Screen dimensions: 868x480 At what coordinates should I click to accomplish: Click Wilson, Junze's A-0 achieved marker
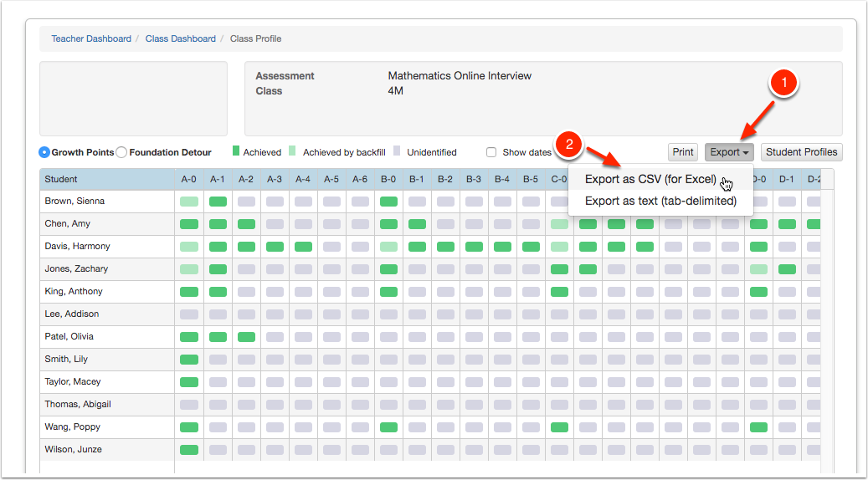189,450
